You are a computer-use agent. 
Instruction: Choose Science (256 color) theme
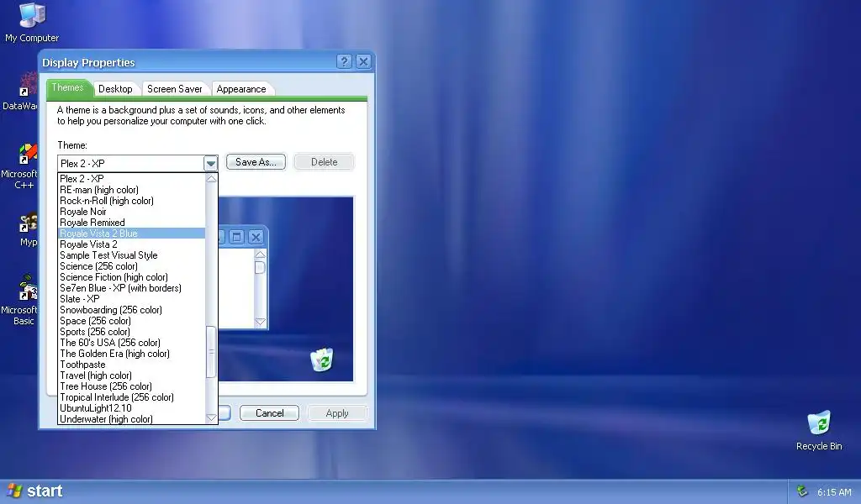132,266
